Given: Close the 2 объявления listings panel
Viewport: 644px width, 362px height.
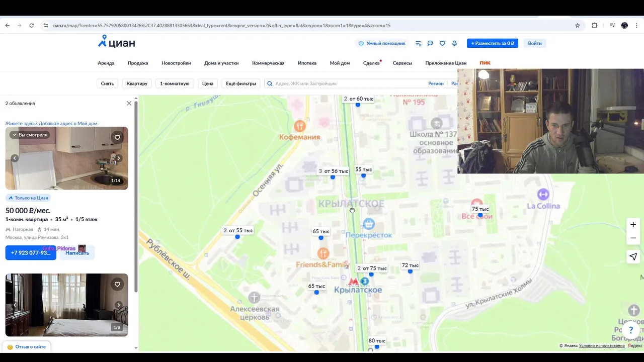Looking at the screenshot, I should click(129, 103).
